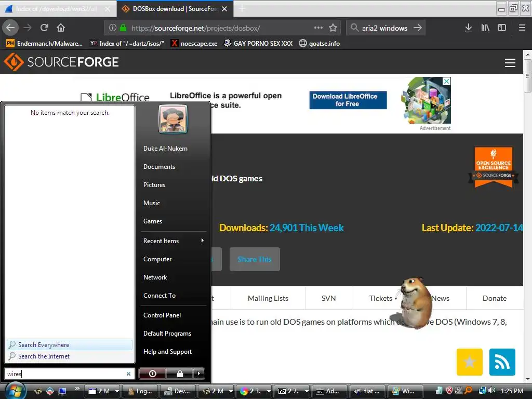
Task: Open the network tray icon
Action: point(482,391)
